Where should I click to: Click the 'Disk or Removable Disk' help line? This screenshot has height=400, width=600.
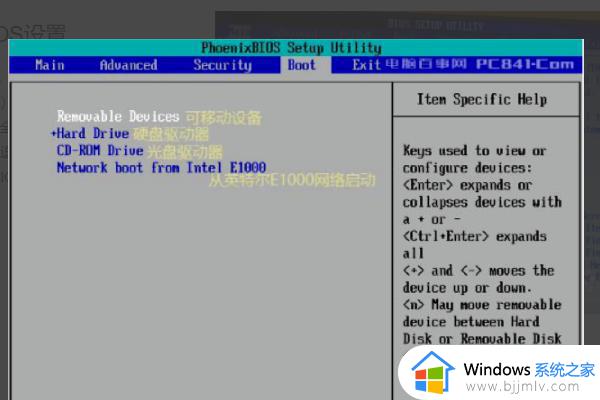[482, 339]
